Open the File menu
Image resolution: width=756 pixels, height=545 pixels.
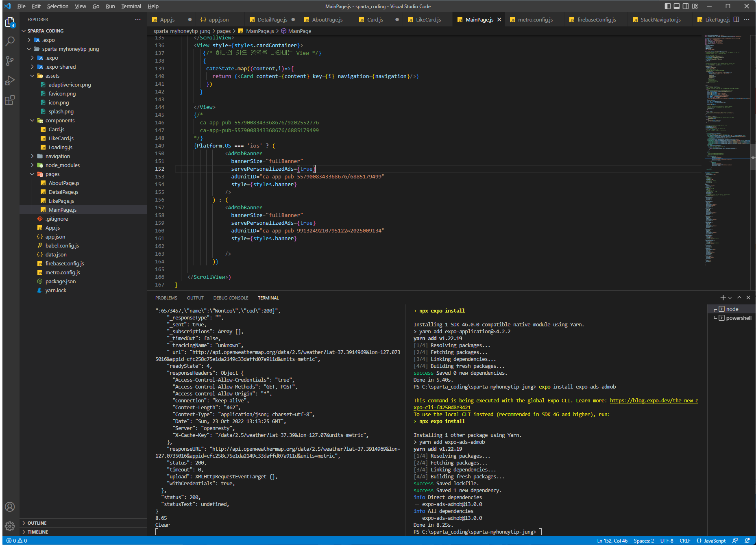(x=22, y=6)
